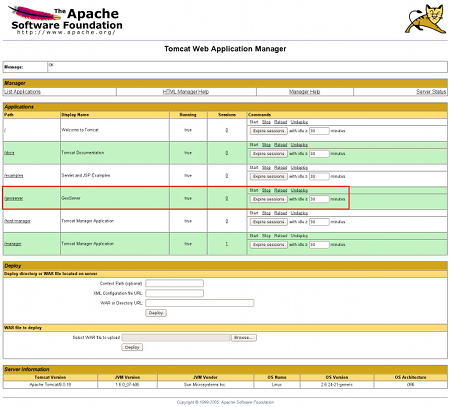This screenshot has height=407, width=450.
Task: Click Deploy under WAR or Directory URL
Action: point(156,313)
